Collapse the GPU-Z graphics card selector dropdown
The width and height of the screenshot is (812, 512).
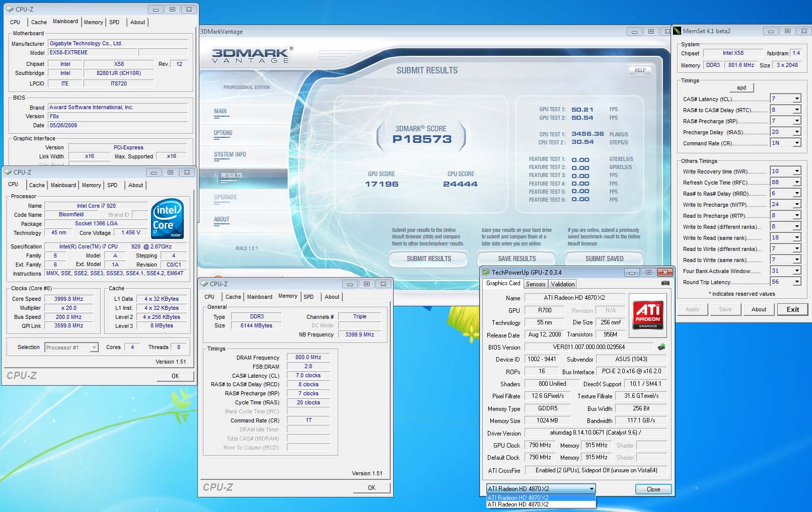[592, 488]
